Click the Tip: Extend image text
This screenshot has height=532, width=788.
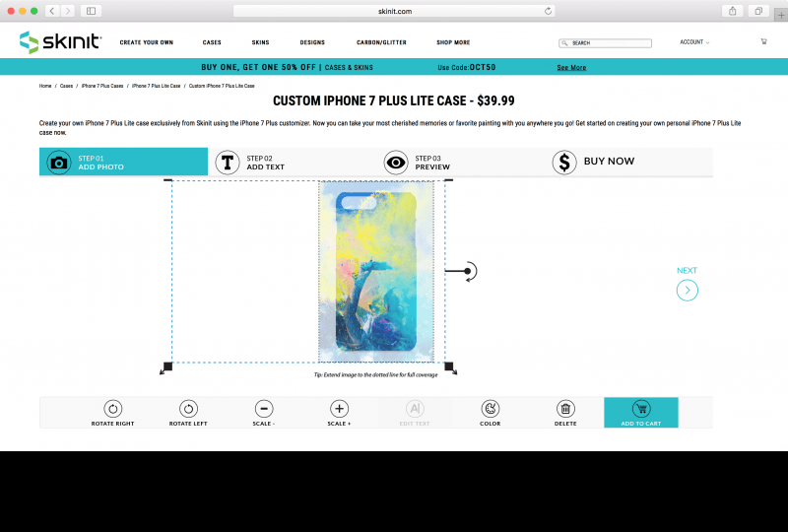click(x=376, y=374)
